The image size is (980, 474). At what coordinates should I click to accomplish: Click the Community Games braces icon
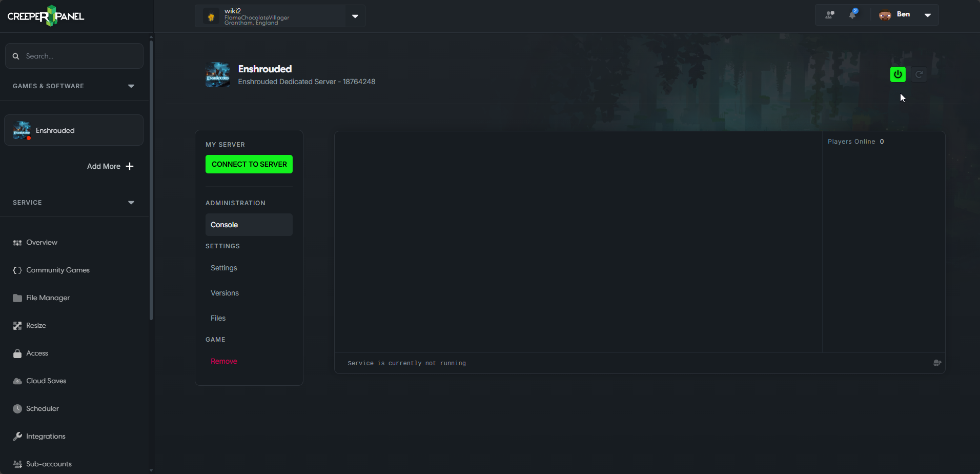17,270
